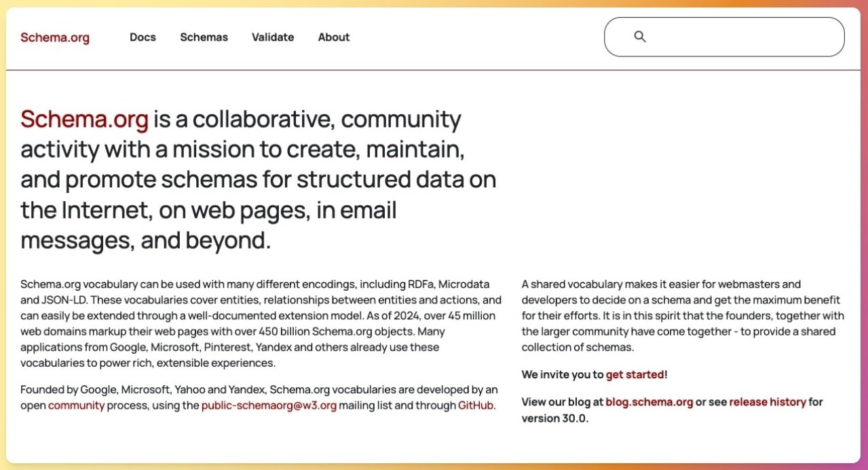Open the About navigation item
The width and height of the screenshot is (868, 470).
334,37
